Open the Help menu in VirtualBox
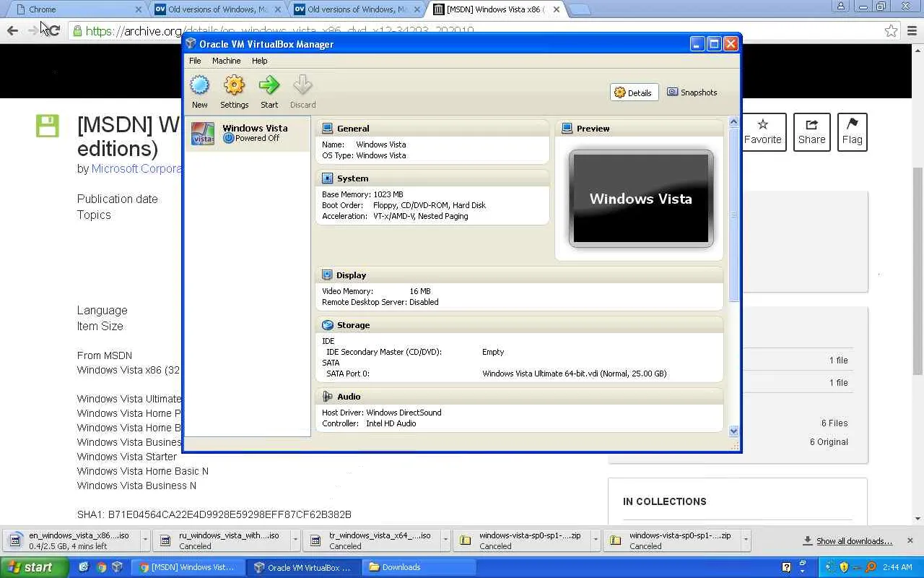924x578 pixels. tap(259, 61)
